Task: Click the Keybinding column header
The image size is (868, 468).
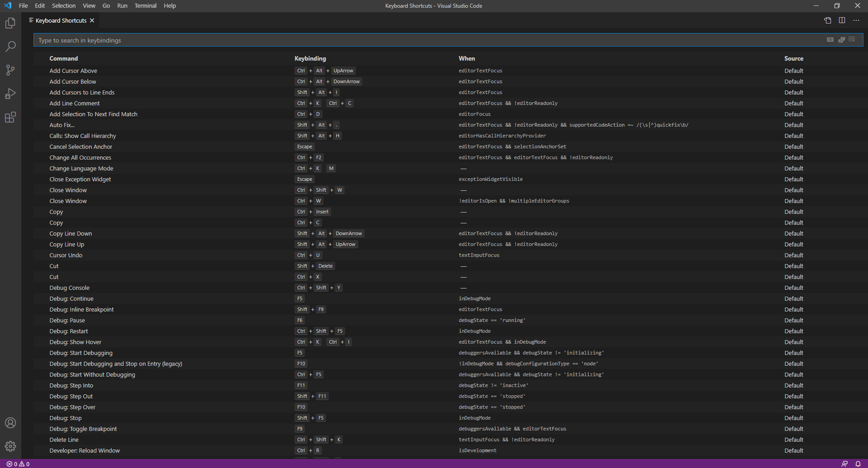Action: [x=310, y=58]
